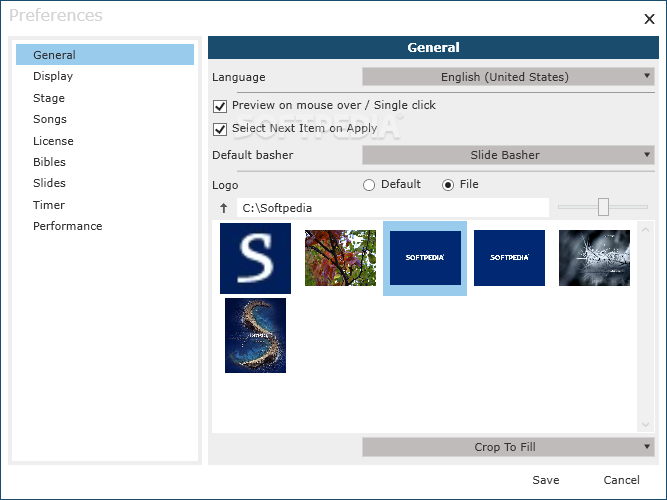Show License preferences
Screen dimensions: 667x500
105,141
